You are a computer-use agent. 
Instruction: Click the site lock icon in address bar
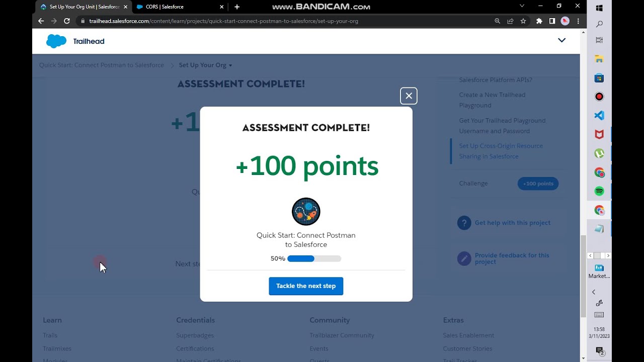pyautogui.click(x=83, y=21)
